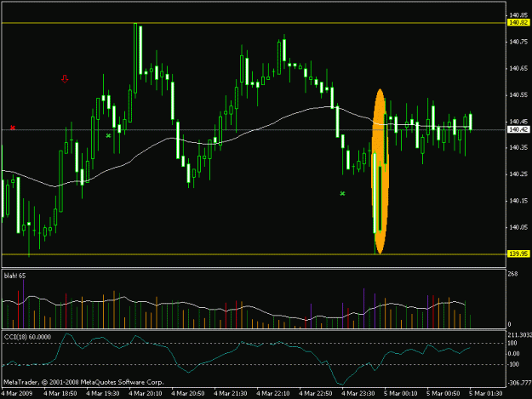532x399 pixels.
Task: Click the 4 Mar 20:10 time label
Action: [146, 394]
